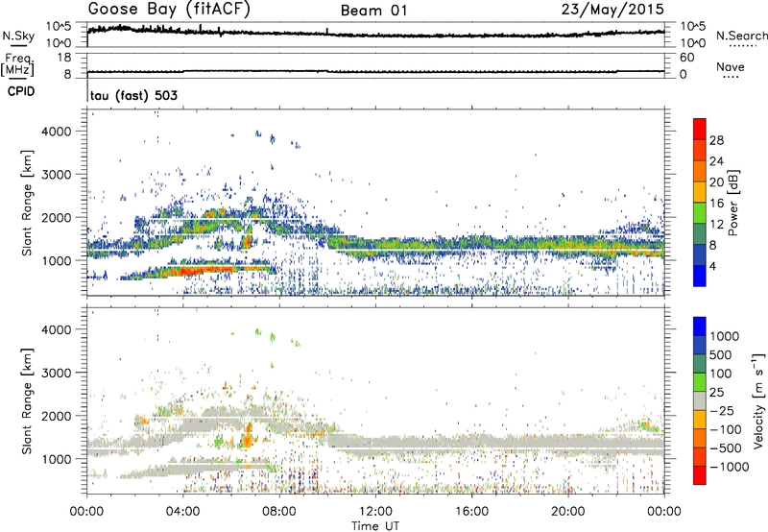
Task: Pick the red top segment of power colorbar
Action: click(700, 129)
